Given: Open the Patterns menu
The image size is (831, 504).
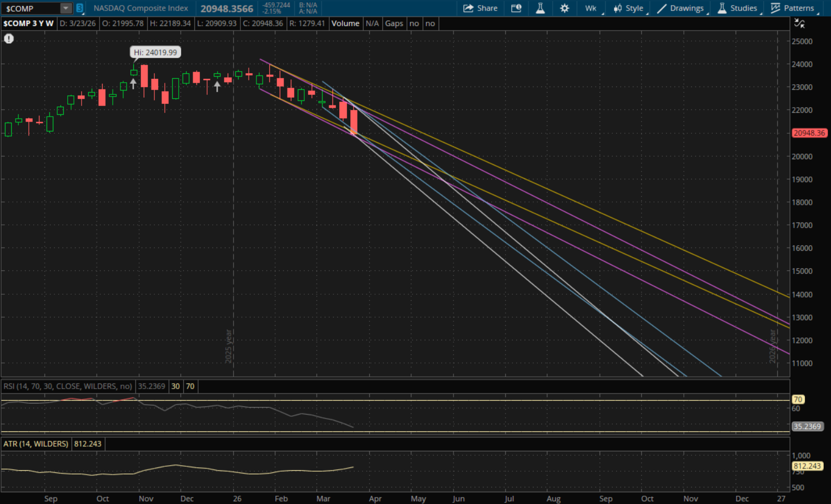Looking at the screenshot, I should tap(793, 8).
